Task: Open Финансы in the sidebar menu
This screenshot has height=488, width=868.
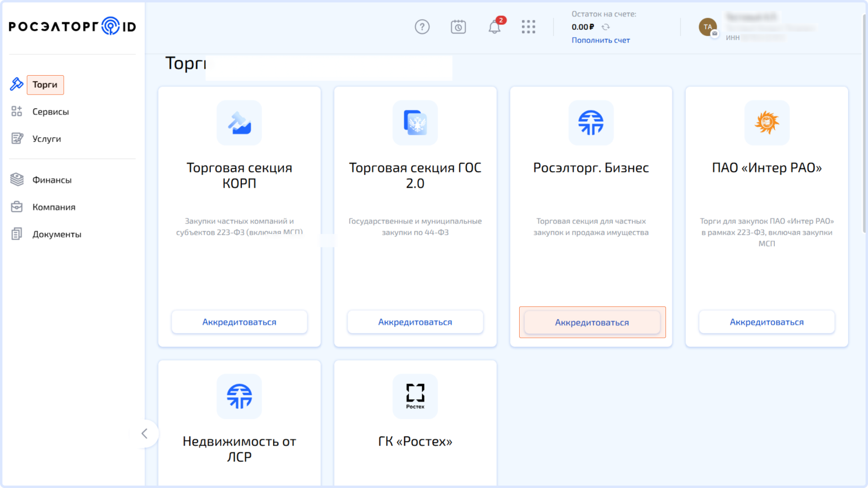Action: tap(52, 180)
